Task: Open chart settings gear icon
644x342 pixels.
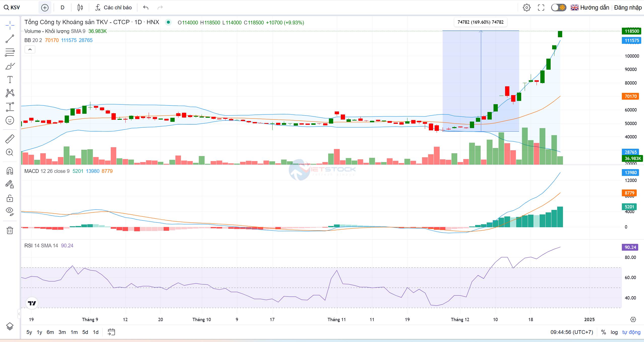Action: click(x=526, y=8)
